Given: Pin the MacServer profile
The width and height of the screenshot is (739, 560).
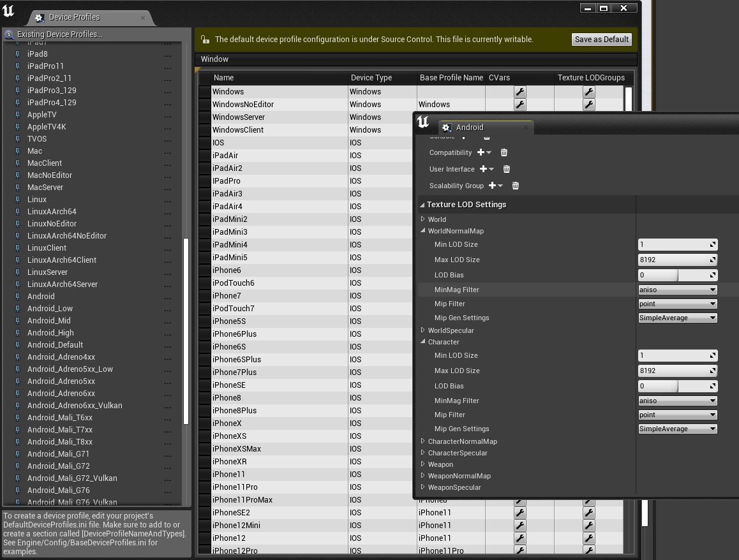Looking at the screenshot, I should [17, 188].
